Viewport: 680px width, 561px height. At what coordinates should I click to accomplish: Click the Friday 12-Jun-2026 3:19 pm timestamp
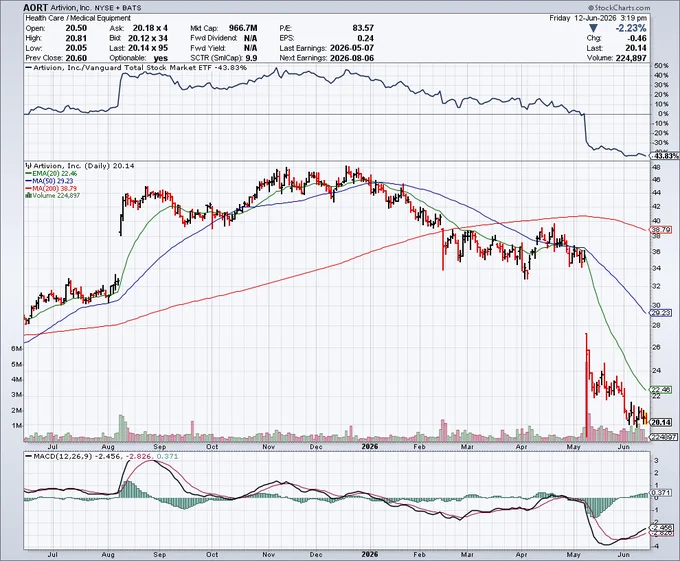coord(598,18)
